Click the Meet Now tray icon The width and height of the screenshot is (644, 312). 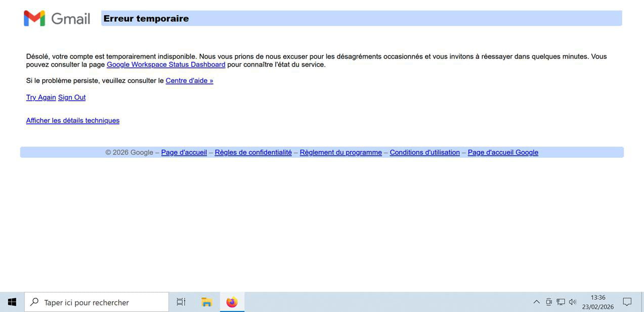[x=549, y=302]
